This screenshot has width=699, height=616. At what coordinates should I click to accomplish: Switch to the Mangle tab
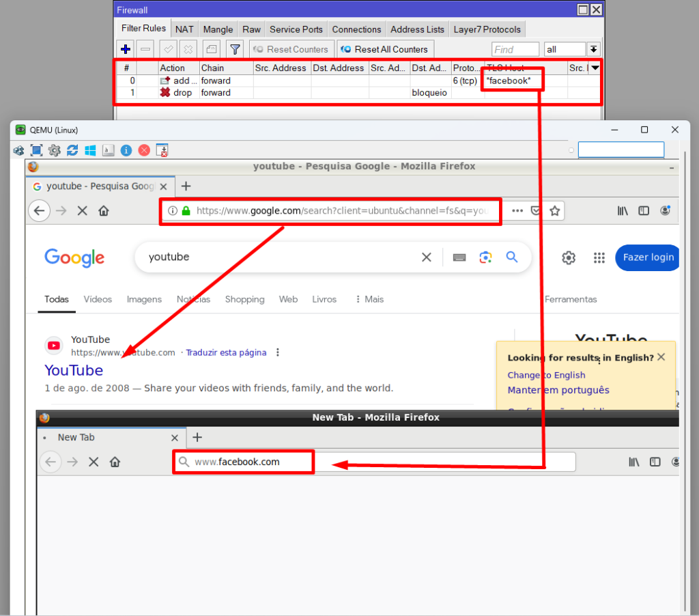coord(218,29)
